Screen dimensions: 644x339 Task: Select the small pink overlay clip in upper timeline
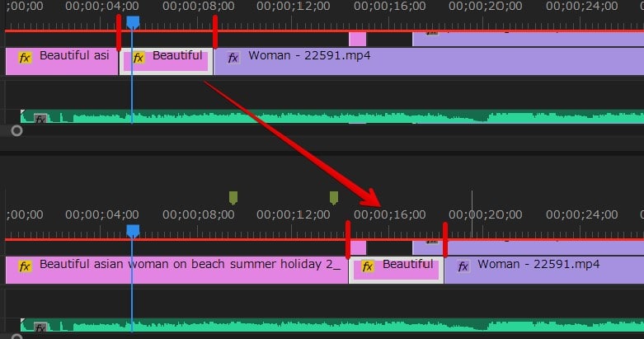[x=357, y=40]
